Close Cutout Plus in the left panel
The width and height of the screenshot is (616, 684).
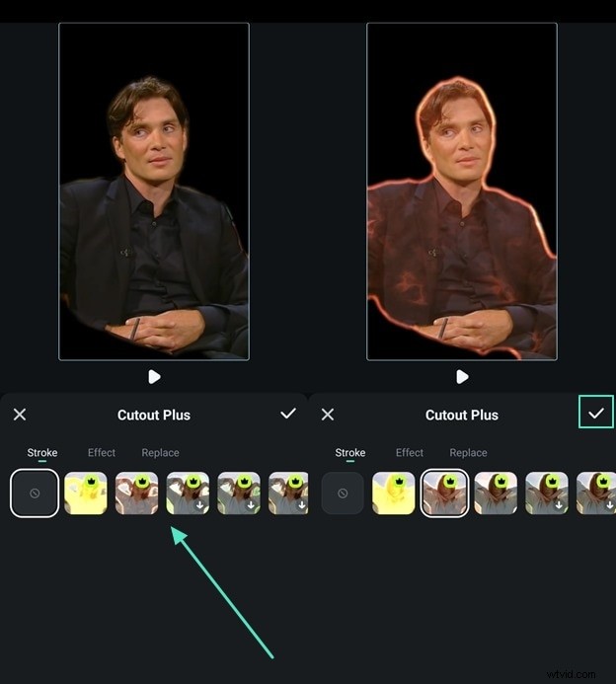click(x=20, y=415)
